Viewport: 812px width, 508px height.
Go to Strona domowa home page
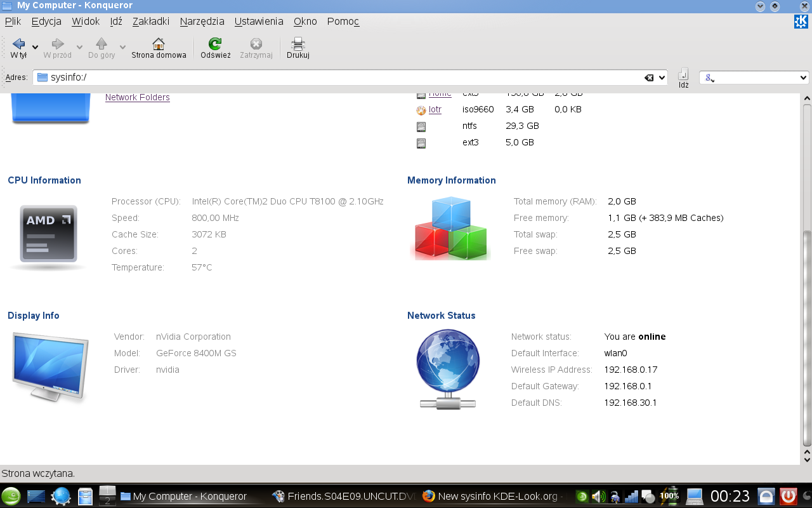pos(159,48)
